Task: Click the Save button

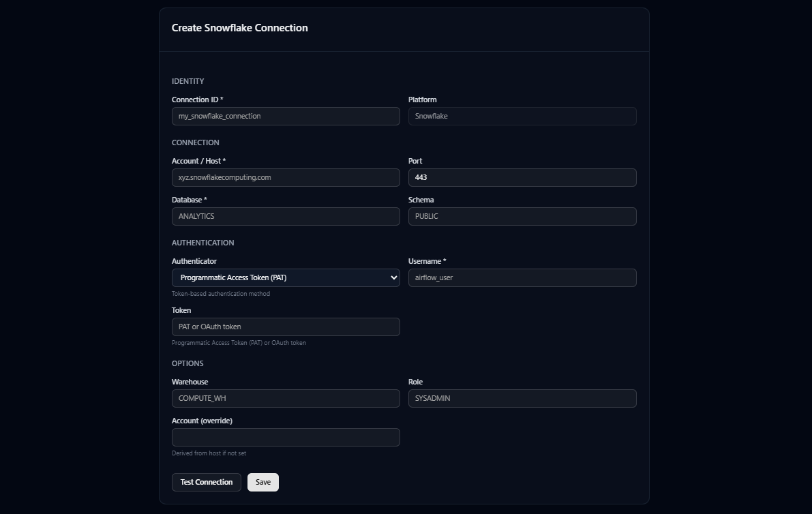Action: 263,482
